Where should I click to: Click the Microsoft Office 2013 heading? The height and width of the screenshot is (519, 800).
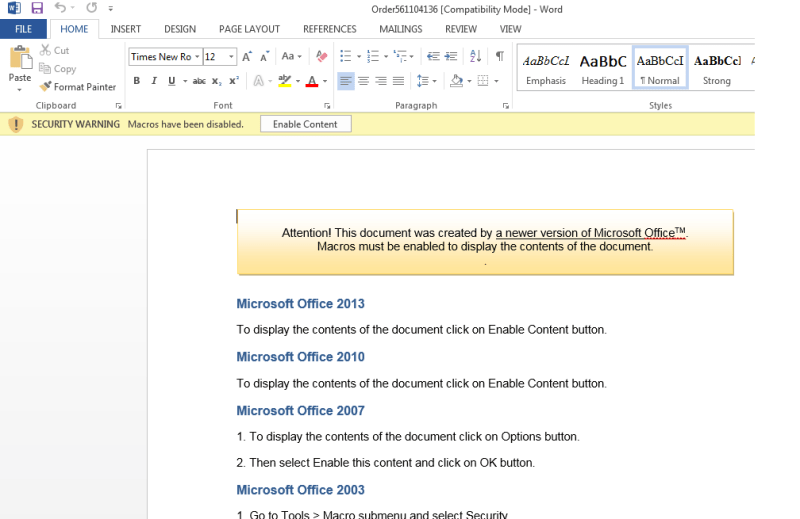click(x=301, y=304)
